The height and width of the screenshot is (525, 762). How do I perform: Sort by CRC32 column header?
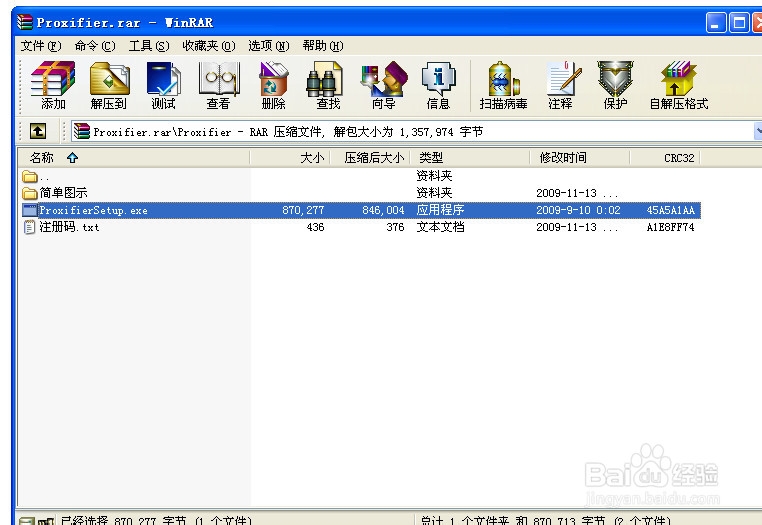click(x=665, y=158)
